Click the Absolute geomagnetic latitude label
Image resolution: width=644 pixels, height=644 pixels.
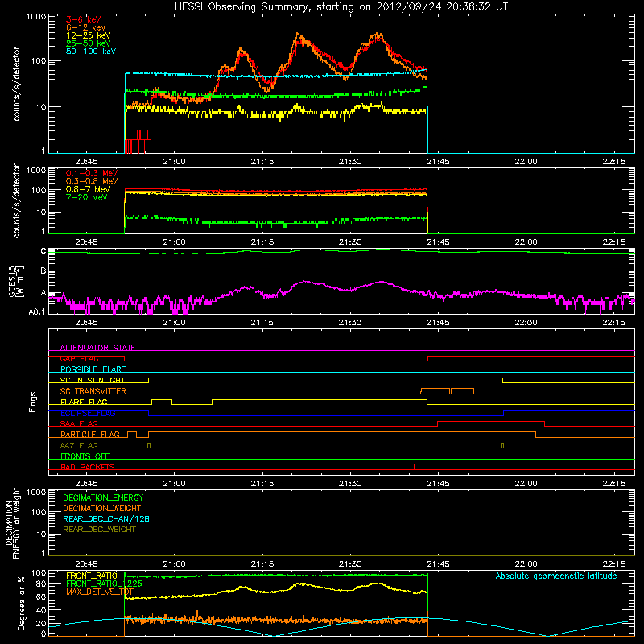(556, 576)
